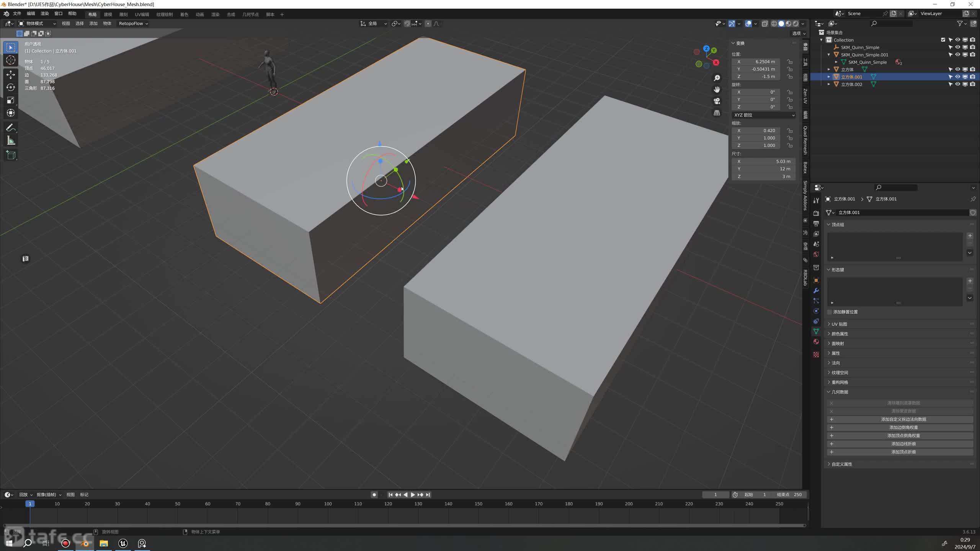Image resolution: width=980 pixels, height=551 pixels.
Task: Click the viewport zoom magnifier icon
Action: [717, 78]
